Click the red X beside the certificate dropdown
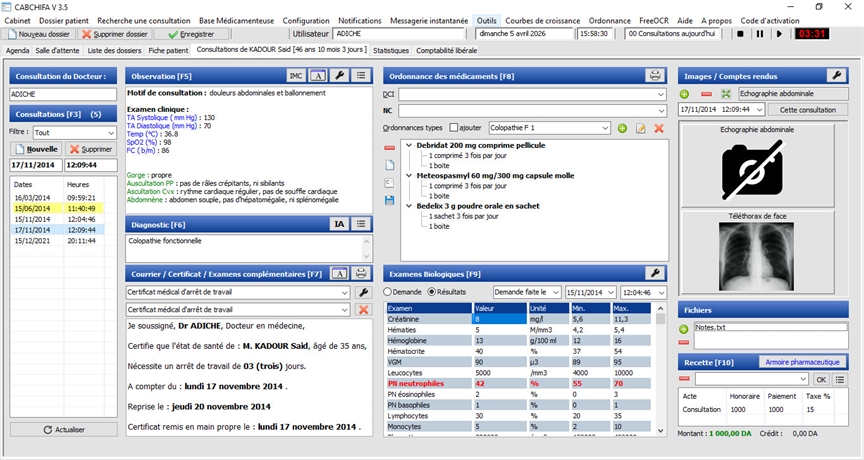Viewport: 864px width, 460px height. [x=364, y=310]
